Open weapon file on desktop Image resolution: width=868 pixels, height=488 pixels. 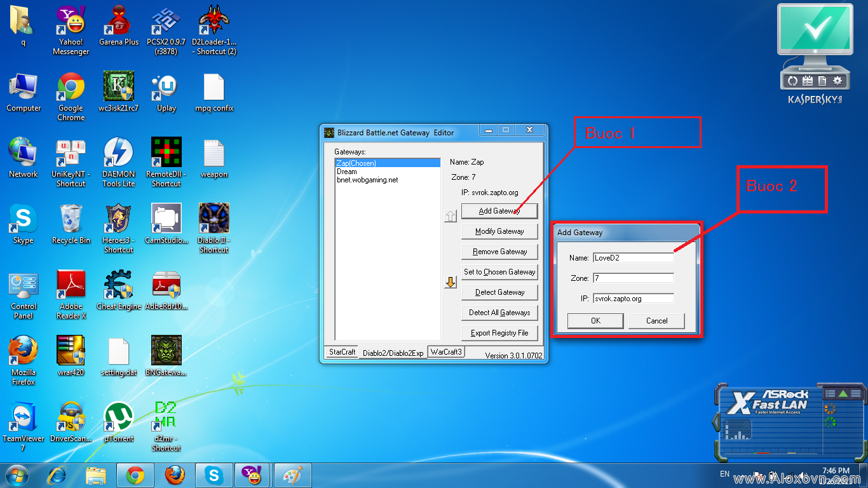pos(214,157)
